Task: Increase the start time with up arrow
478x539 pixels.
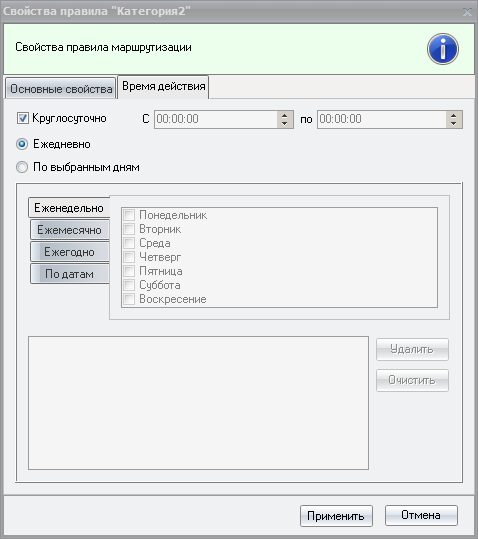Action: click(x=285, y=116)
